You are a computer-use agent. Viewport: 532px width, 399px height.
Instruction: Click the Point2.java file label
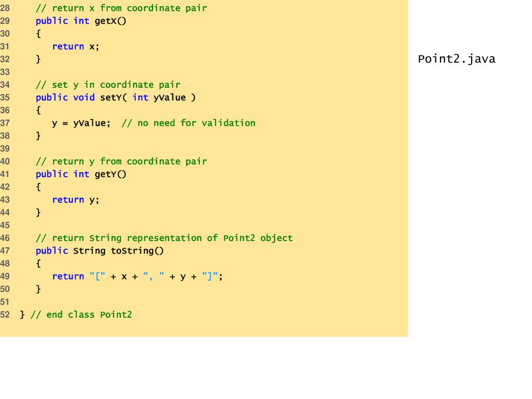[x=456, y=59]
